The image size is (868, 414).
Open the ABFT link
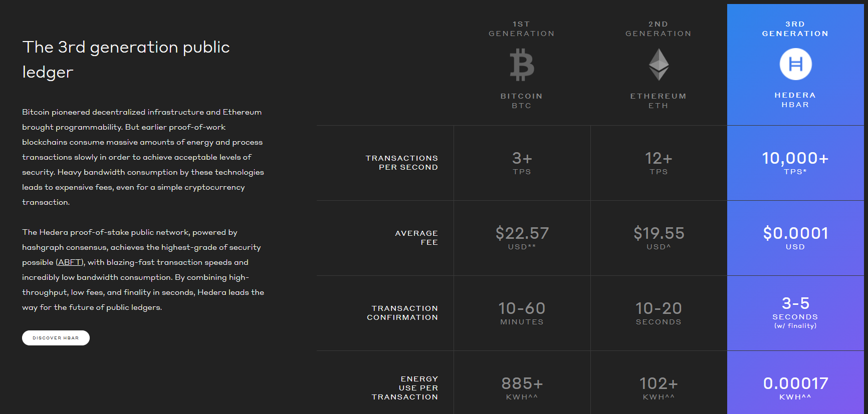(70, 262)
